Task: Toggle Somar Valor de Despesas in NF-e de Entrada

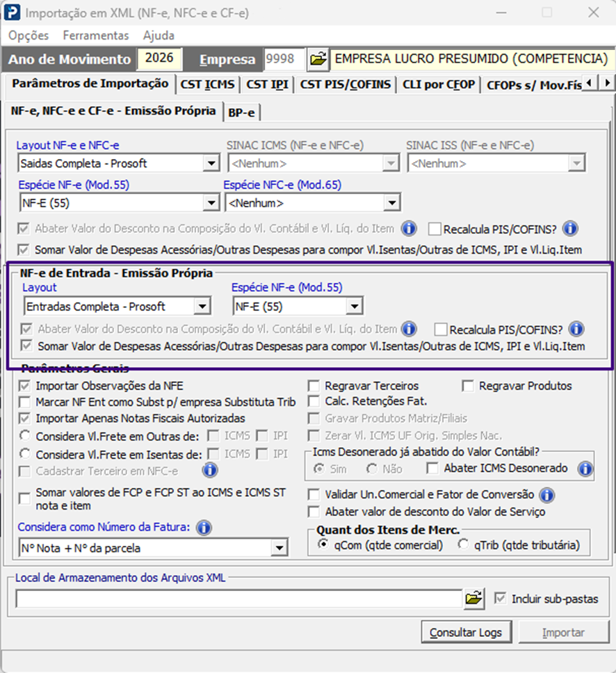Action: point(26,346)
